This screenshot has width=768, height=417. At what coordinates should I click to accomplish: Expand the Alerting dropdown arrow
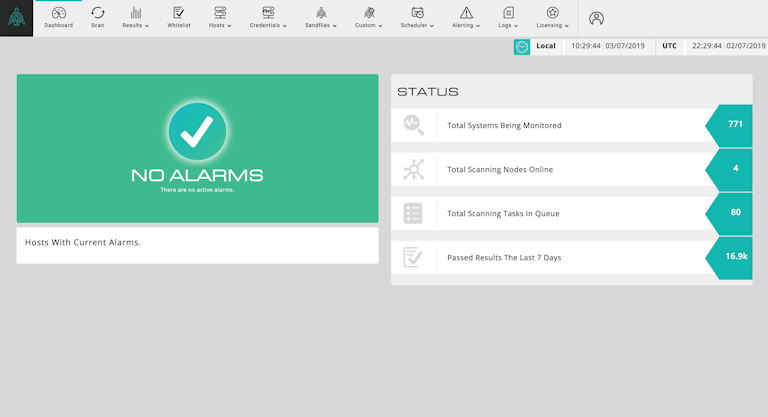click(x=478, y=26)
